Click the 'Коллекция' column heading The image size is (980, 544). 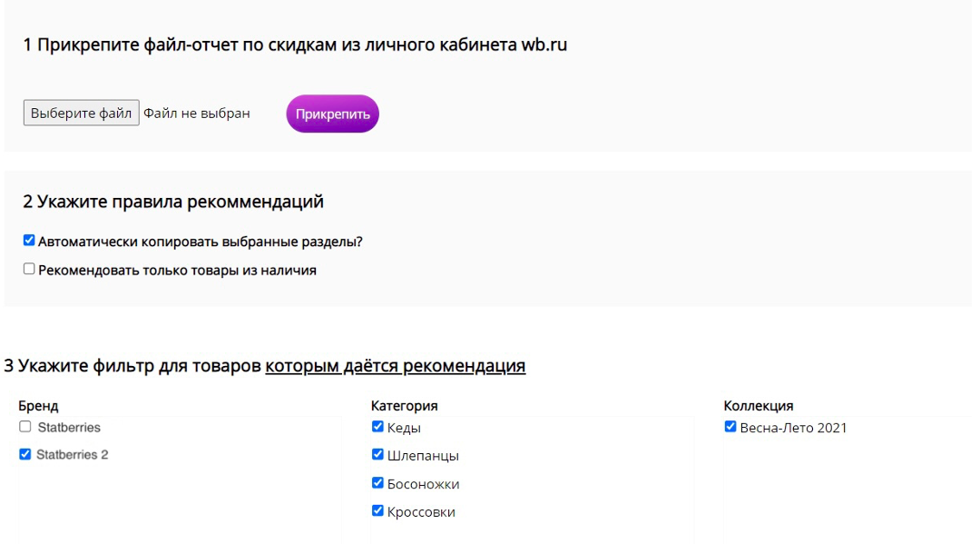pyautogui.click(x=758, y=406)
